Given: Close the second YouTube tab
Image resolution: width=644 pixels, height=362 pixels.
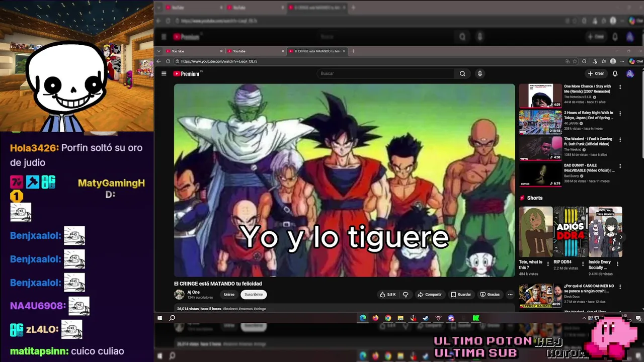Looking at the screenshot, I should 283,51.
